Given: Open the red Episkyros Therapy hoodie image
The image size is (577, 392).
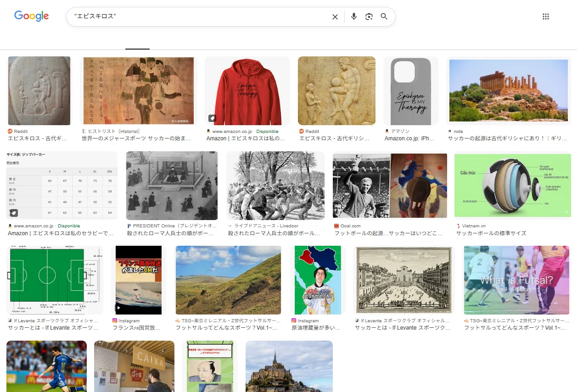Looking at the screenshot, I should 247,91.
